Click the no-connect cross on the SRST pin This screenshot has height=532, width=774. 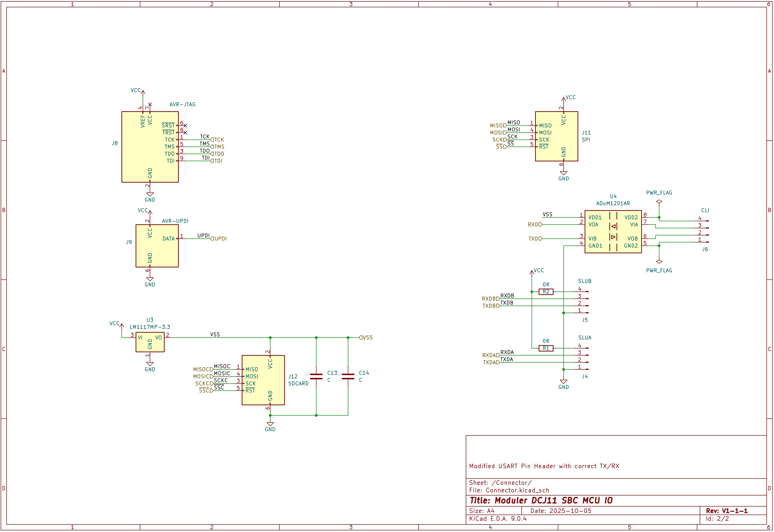[x=186, y=126]
